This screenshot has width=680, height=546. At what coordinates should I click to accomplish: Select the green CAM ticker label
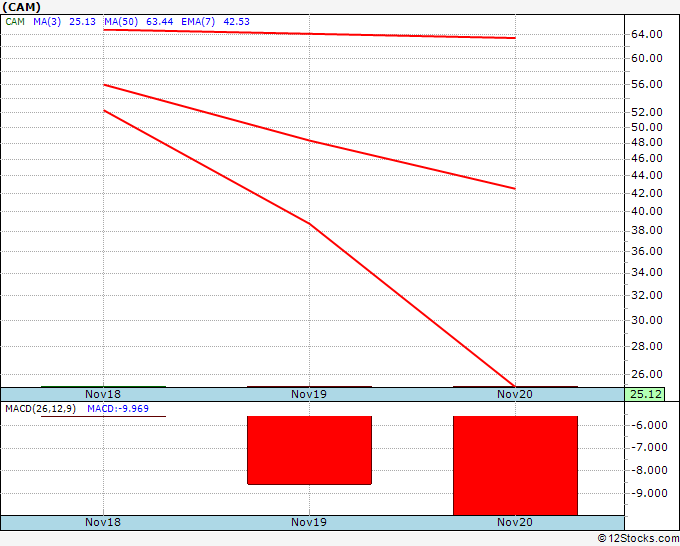coord(15,22)
